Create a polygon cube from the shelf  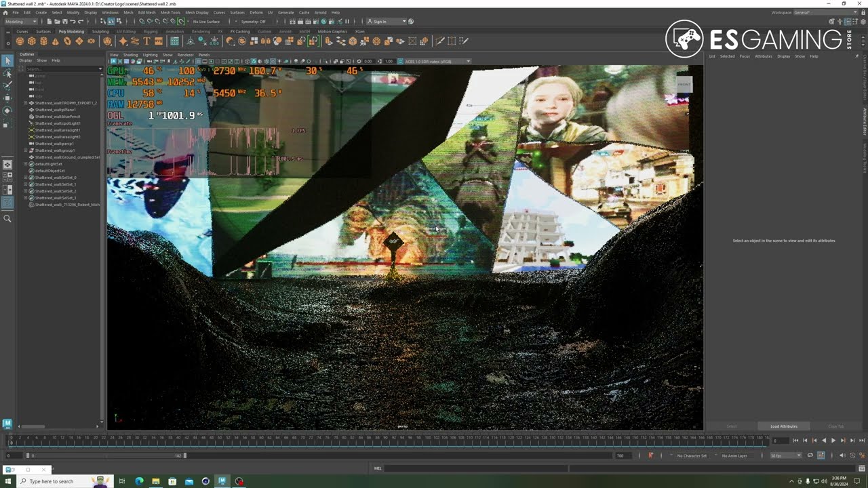coord(31,41)
